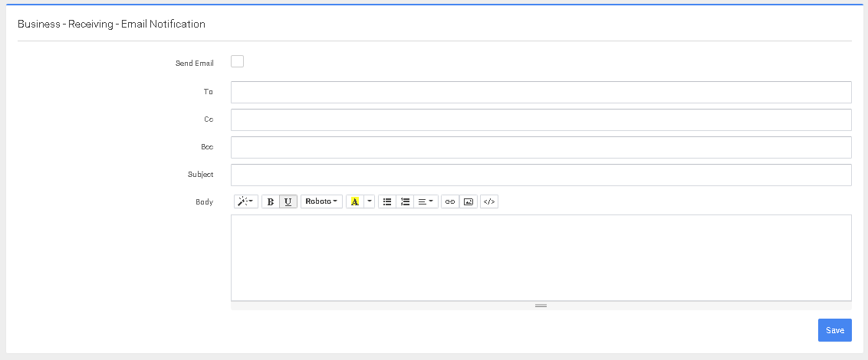Image resolution: width=868 pixels, height=360 pixels.
Task: Open the magic wand style dropdown
Action: (x=246, y=201)
